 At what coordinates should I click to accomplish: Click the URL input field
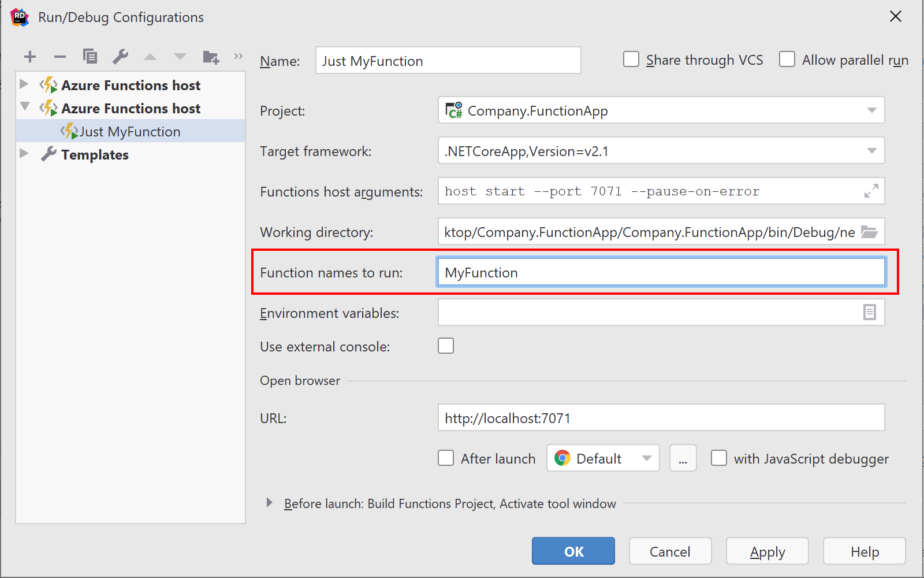point(661,417)
